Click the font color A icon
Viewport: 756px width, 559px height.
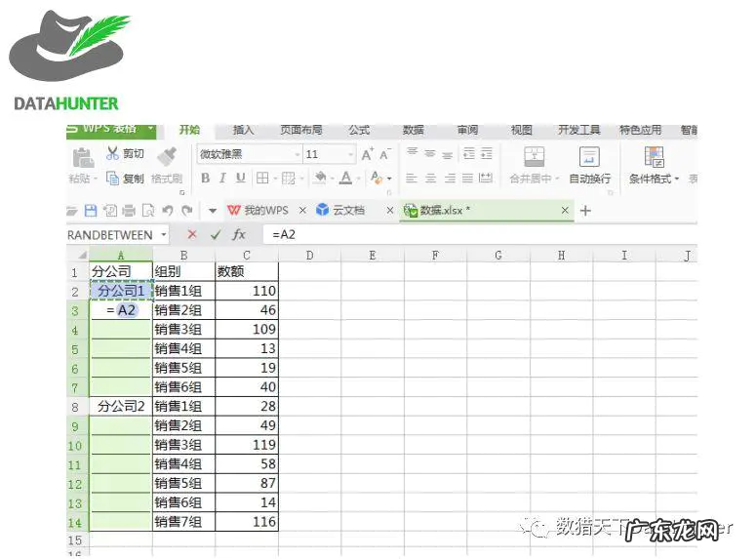(x=345, y=178)
